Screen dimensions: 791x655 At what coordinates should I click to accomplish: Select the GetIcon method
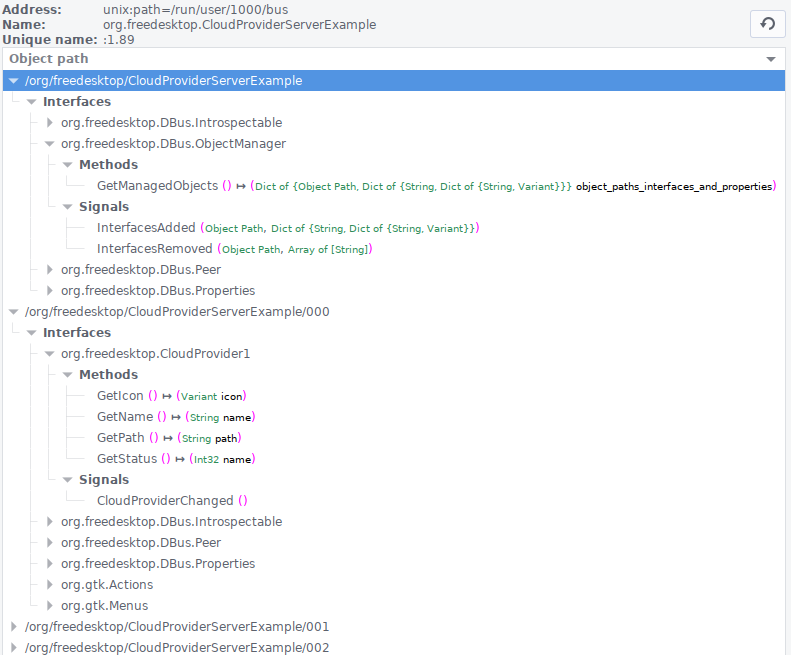(120, 396)
